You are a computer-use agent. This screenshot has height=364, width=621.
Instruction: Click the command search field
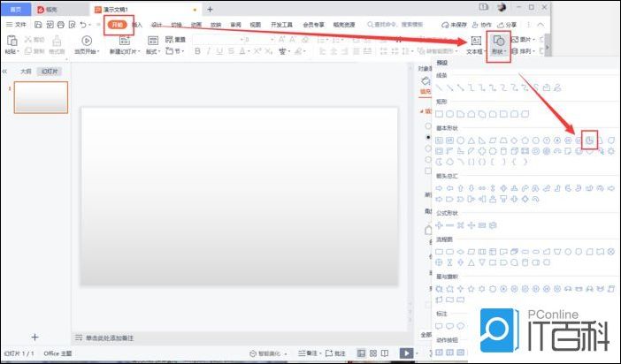click(395, 25)
